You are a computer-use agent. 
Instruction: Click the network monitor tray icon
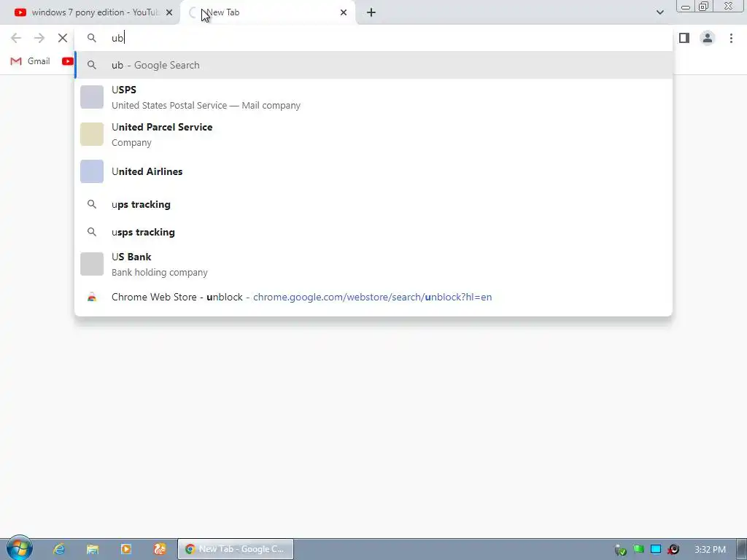(656, 550)
